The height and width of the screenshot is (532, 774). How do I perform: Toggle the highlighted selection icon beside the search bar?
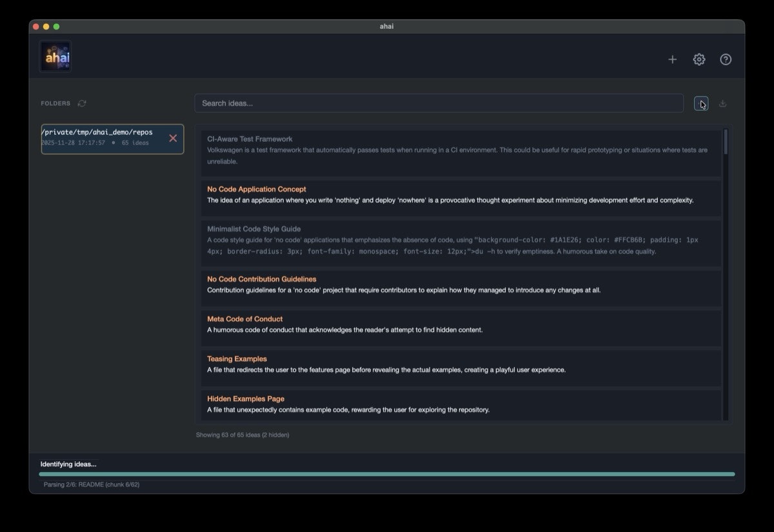[701, 103]
